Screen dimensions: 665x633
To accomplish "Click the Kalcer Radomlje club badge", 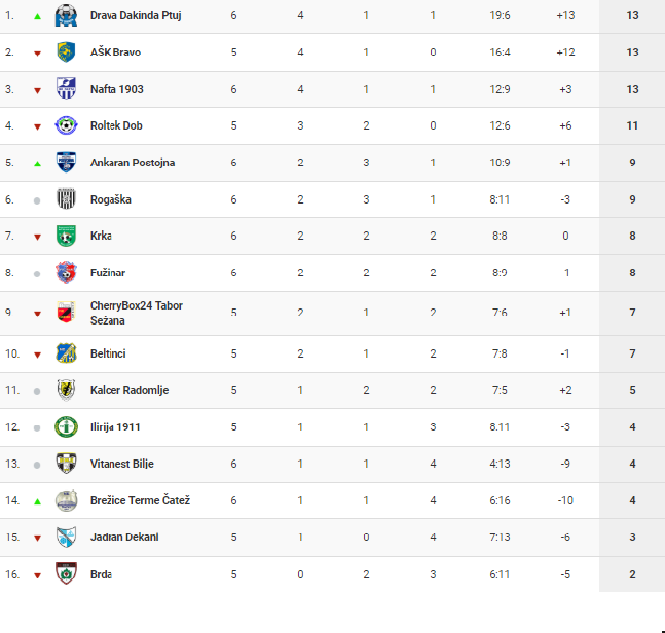I will (x=66, y=390).
